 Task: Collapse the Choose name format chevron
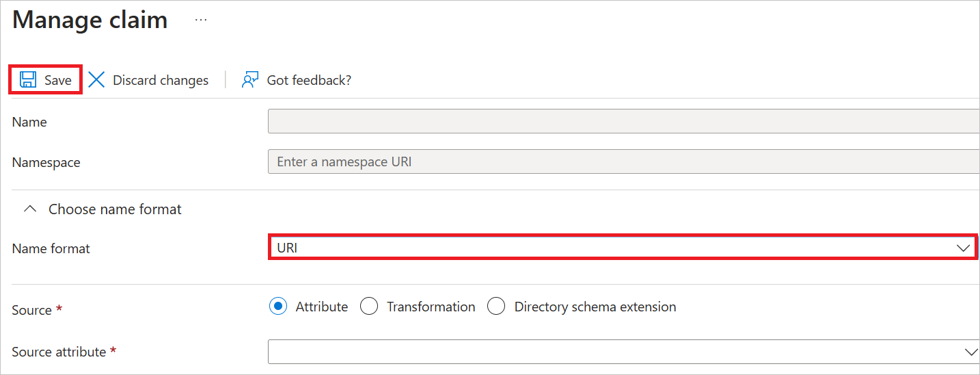pos(30,209)
